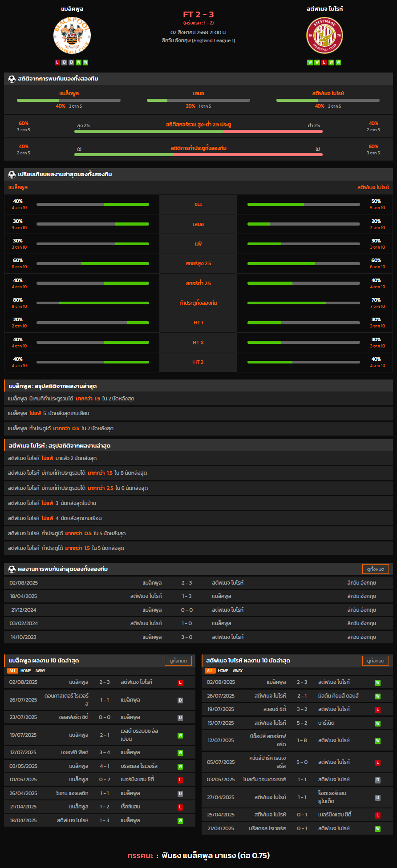The width and height of the screenshot is (397, 868).
Task: Click the 03/02/2024 1 - 0 head-to-head row
Action: click(198, 623)
